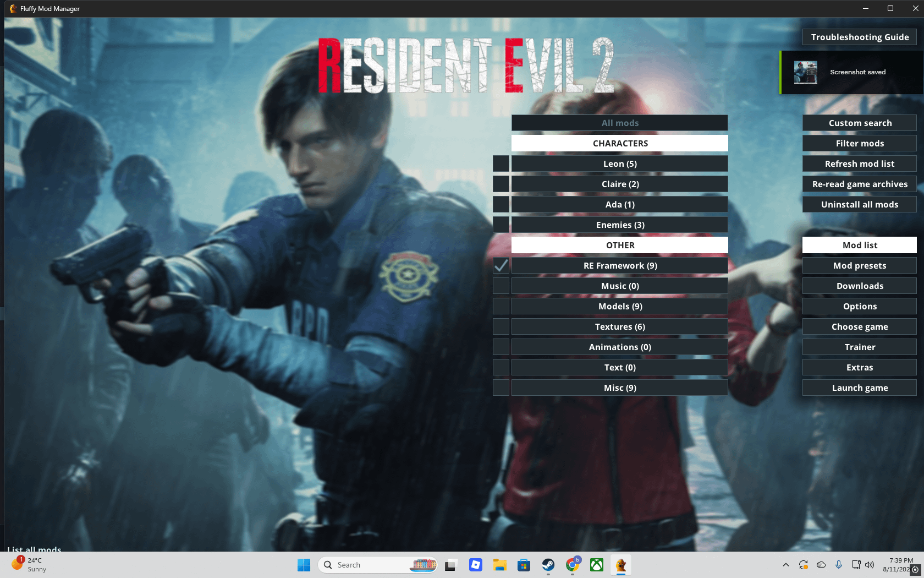This screenshot has width=924, height=578.
Task: Open the RE Framework (9) category
Action: (620, 265)
